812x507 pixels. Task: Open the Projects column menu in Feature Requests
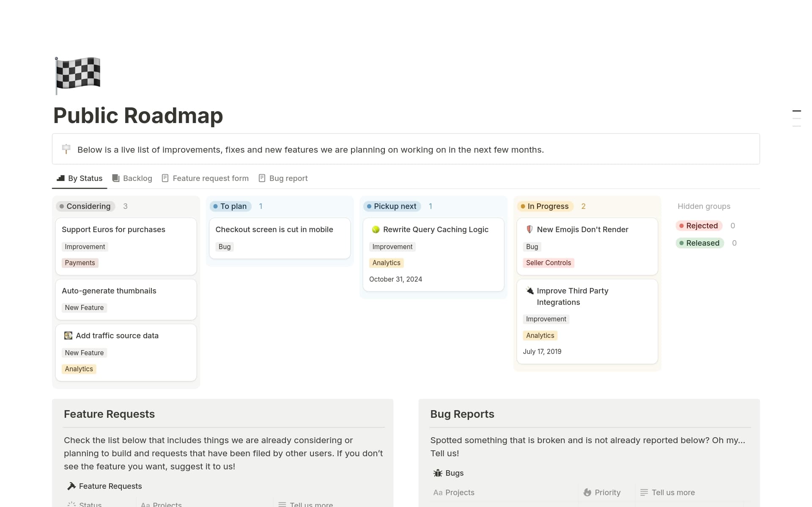[x=162, y=504]
